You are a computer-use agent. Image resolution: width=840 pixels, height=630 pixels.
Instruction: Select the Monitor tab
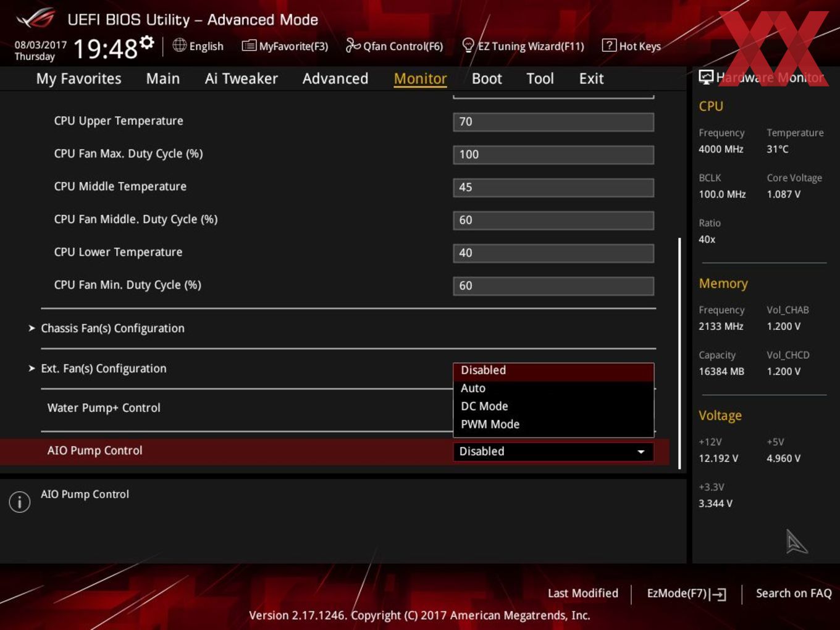420,78
